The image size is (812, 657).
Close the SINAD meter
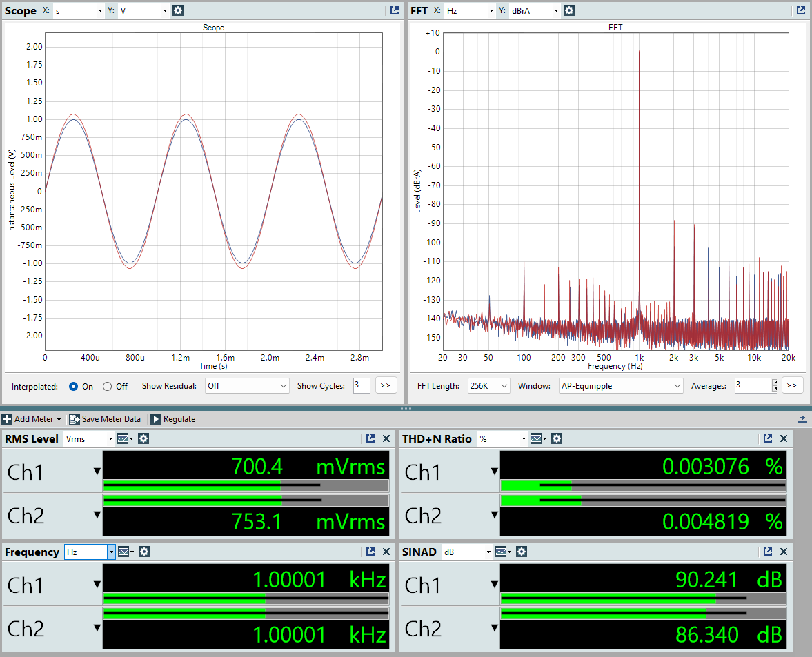tap(784, 552)
